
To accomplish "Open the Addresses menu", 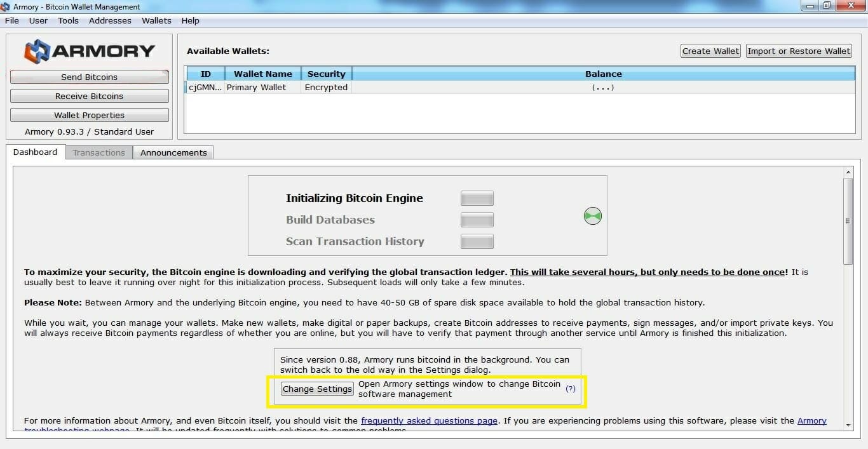I will (x=110, y=20).
